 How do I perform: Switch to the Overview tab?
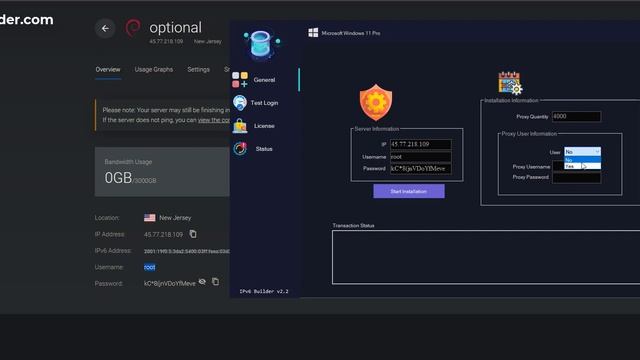108,69
